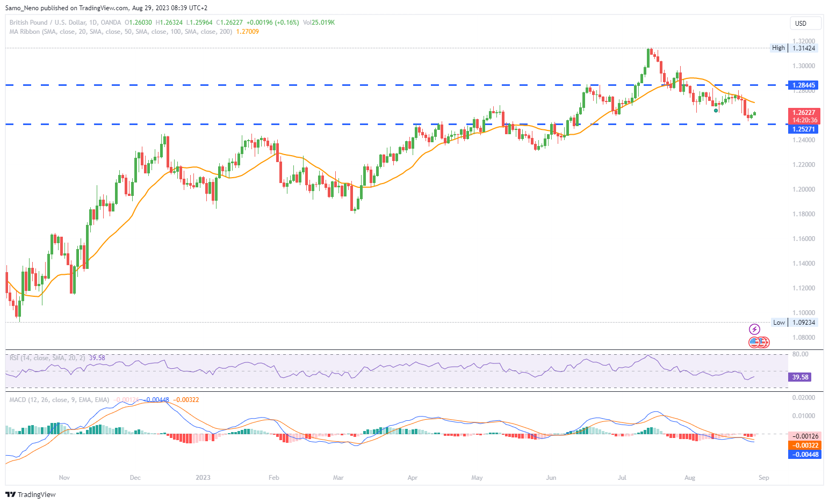The height and width of the screenshot is (504, 829).
Task: Click the 1.25271 blue price label
Action: tap(804, 129)
